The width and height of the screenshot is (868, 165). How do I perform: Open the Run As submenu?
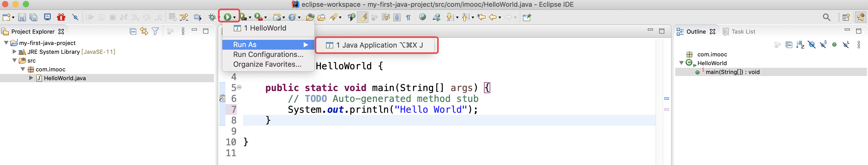point(268,44)
